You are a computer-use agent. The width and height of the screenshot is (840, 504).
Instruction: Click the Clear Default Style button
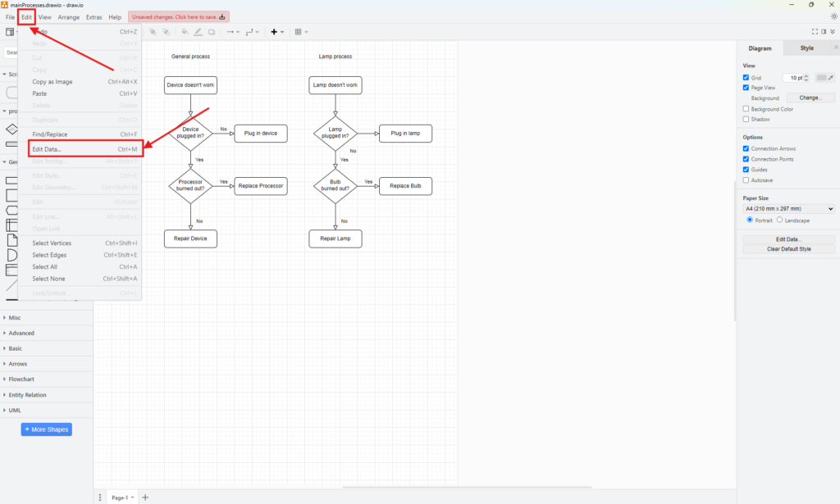(788, 249)
